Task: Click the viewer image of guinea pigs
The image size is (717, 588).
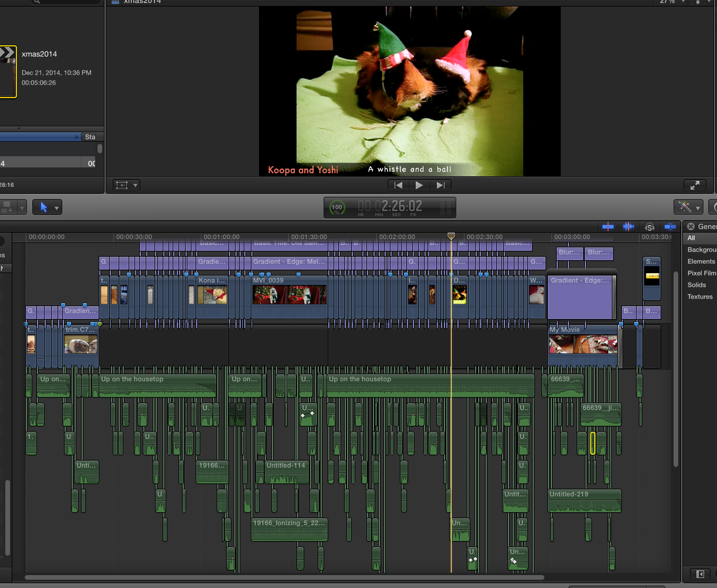Action: point(409,91)
